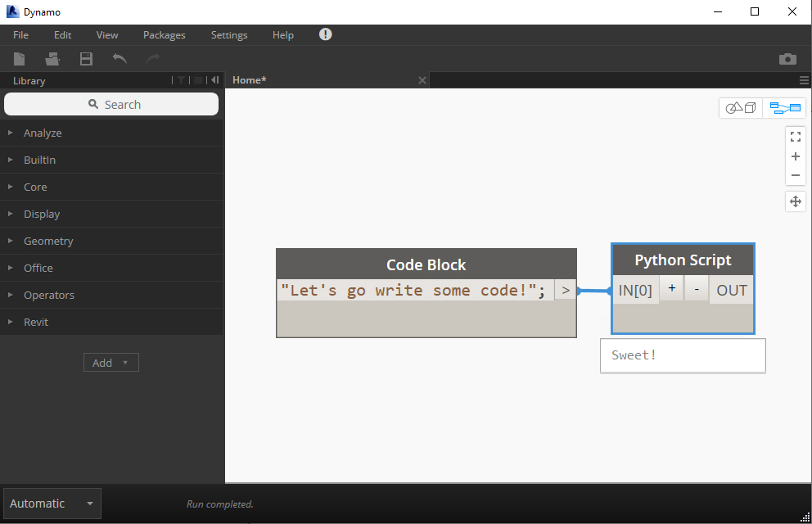Viewport: 812px width, 524px height.
Task: Click the Library panel title
Action: pos(29,81)
